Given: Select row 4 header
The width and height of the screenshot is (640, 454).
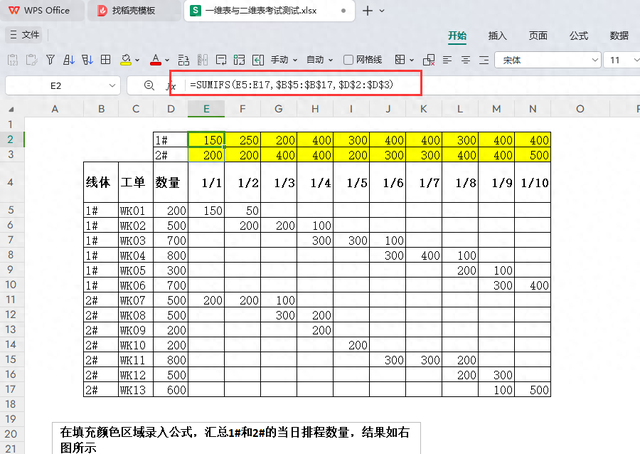Looking at the screenshot, I should 11,182.
